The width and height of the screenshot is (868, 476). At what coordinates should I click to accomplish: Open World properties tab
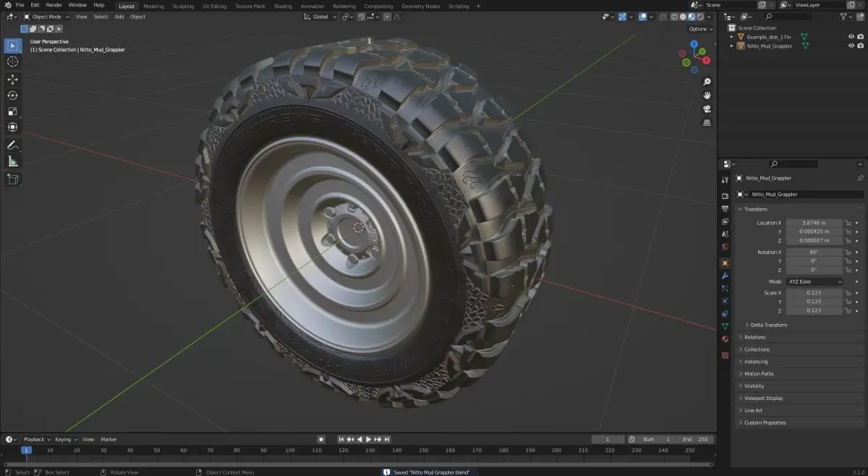point(725,247)
